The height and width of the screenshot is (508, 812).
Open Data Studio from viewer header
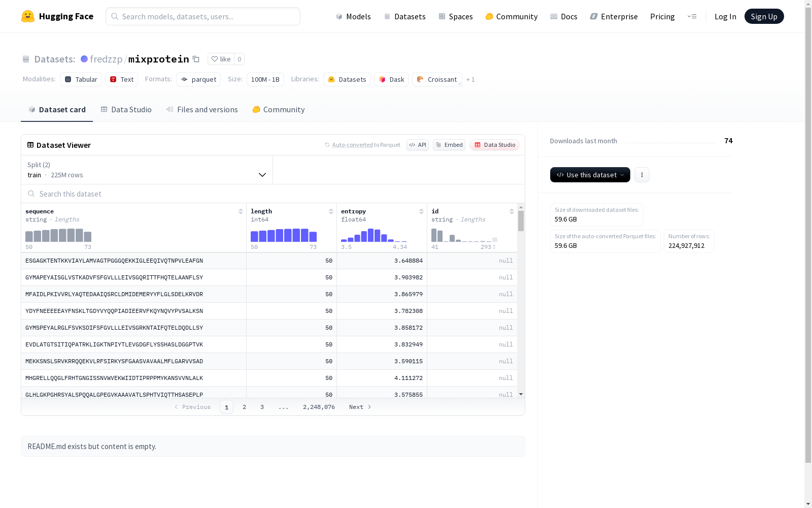click(x=495, y=145)
